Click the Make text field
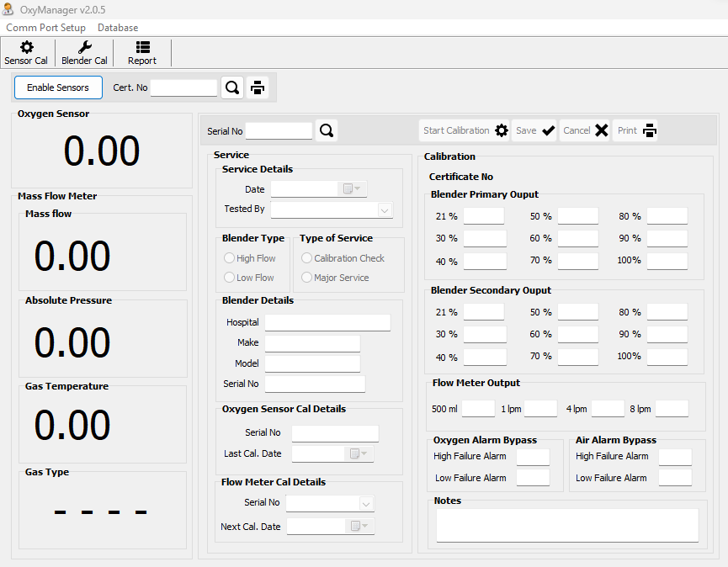The height and width of the screenshot is (567, 728). [312, 343]
